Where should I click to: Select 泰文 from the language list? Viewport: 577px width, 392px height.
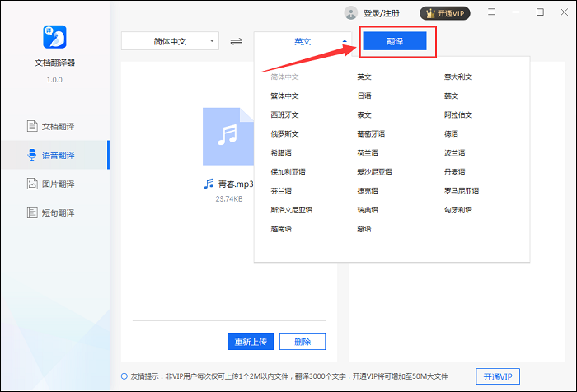(x=364, y=114)
